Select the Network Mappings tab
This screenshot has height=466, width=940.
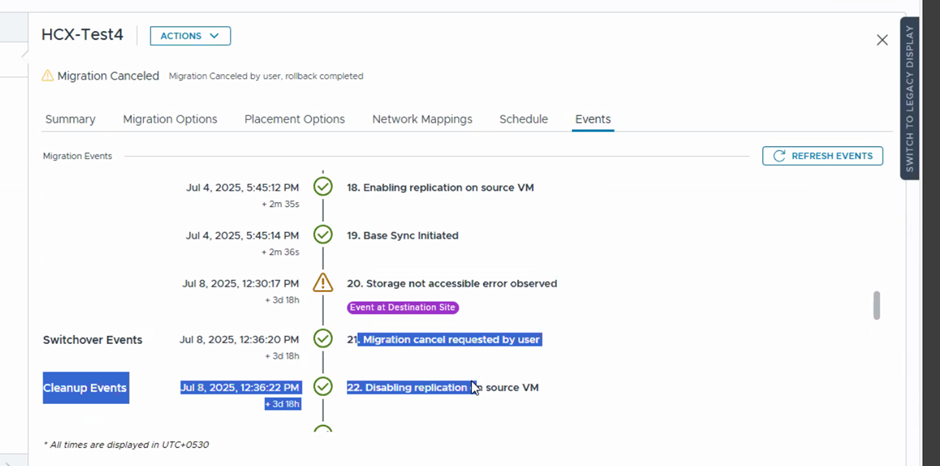coord(422,119)
